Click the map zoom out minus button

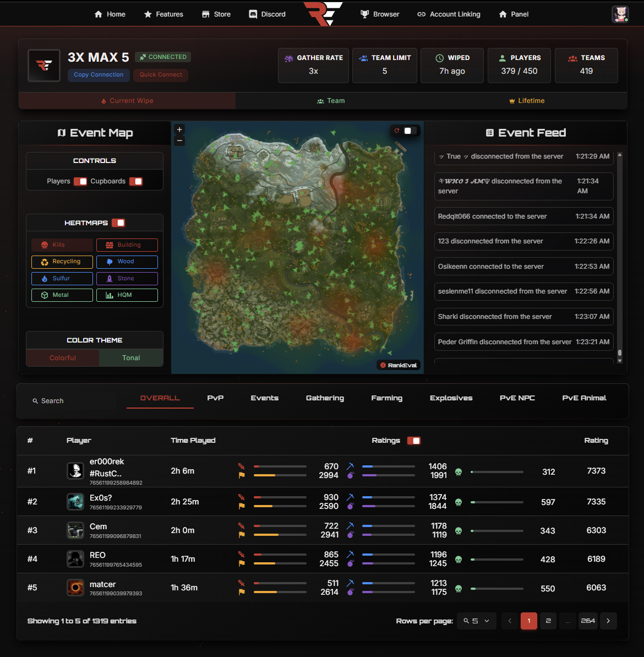click(x=179, y=141)
